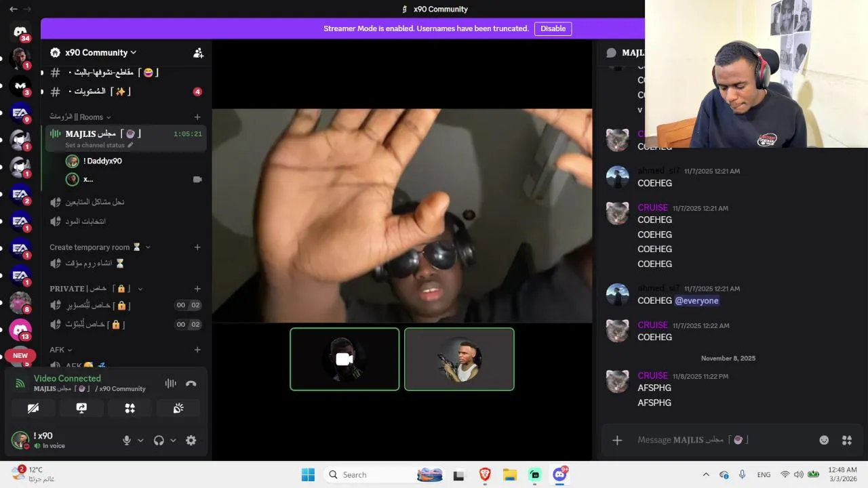
Task: Open the activities launcher
Action: [130, 408]
